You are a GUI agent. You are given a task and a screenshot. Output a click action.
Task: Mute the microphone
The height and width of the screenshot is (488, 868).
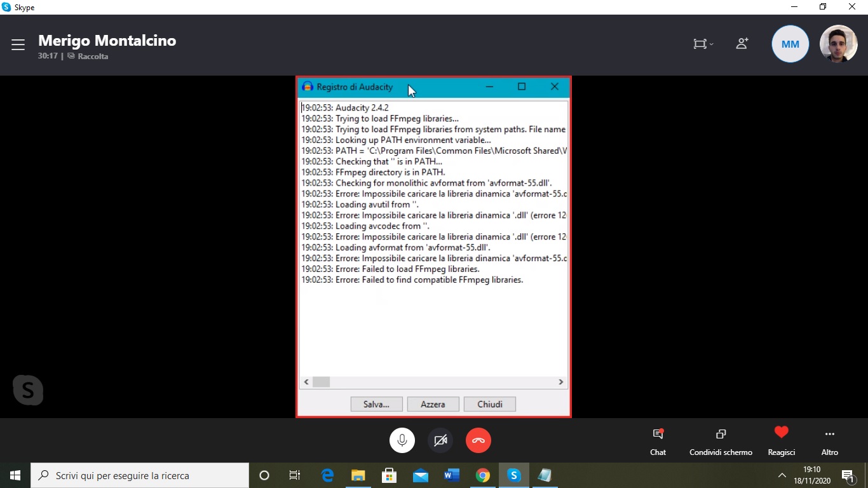(402, 440)
